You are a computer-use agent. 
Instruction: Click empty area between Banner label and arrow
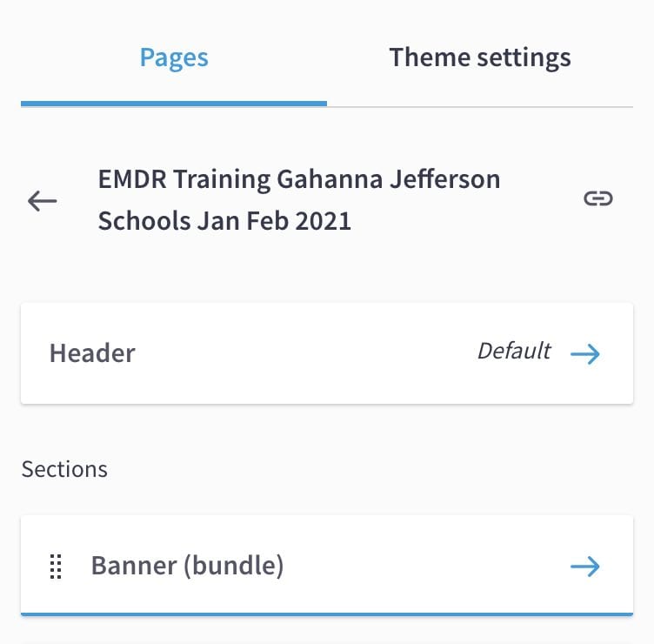click(x=425, y=567)
